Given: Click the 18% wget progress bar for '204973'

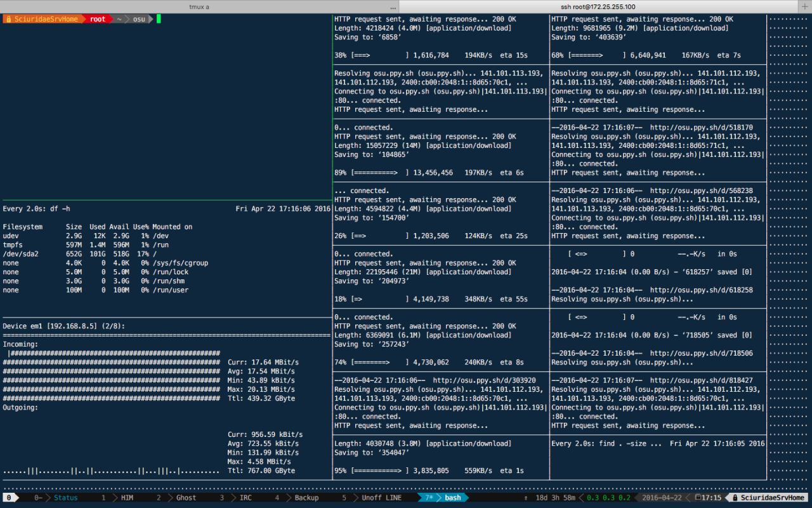Looking at the screenshot, I should (x=379, y=299).
